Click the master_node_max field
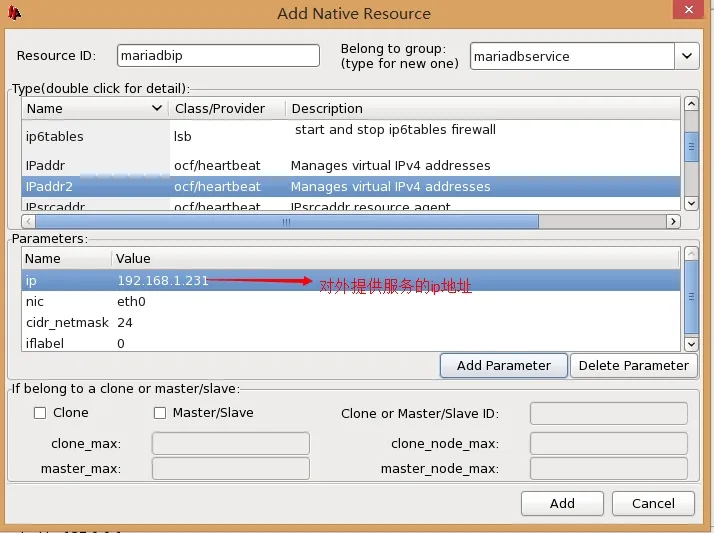The image size is (714, 533). [x=609, y=468]
